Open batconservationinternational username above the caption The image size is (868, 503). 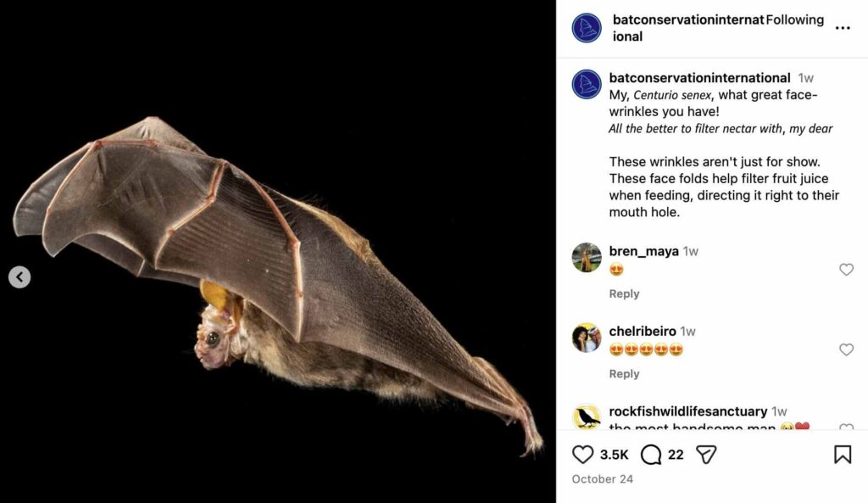698,77
